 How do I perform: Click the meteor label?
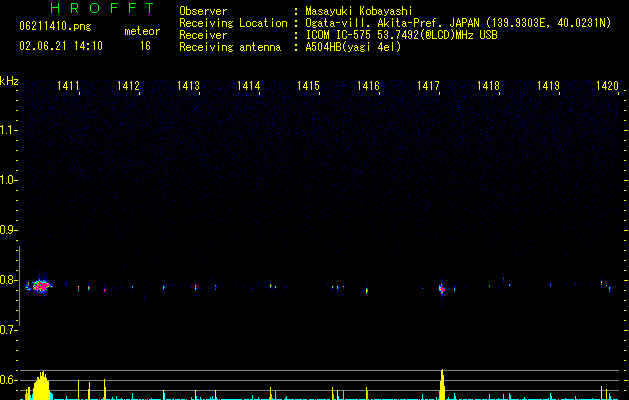tap(142, 31)
